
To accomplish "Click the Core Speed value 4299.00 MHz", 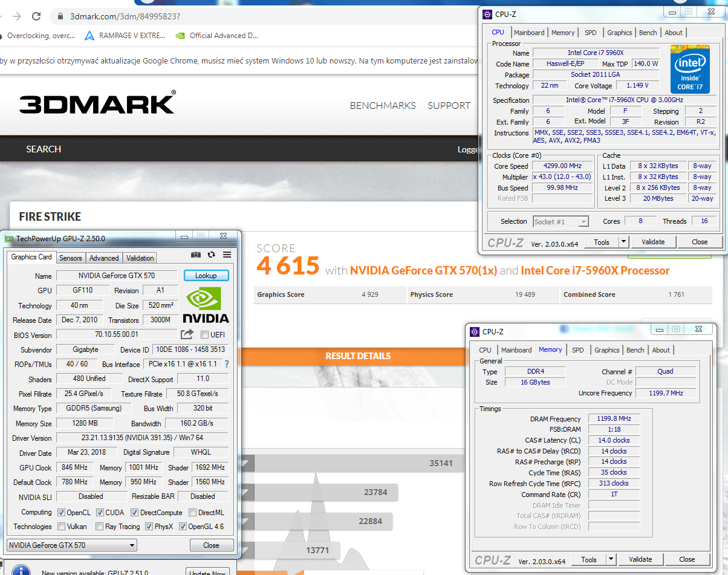I will 562,166.
